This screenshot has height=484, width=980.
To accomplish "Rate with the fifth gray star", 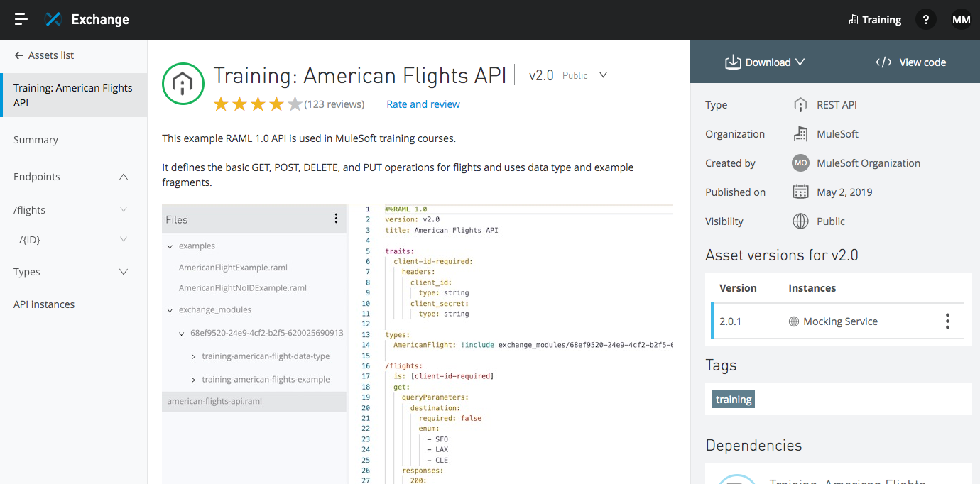I will tap(295, 104).
